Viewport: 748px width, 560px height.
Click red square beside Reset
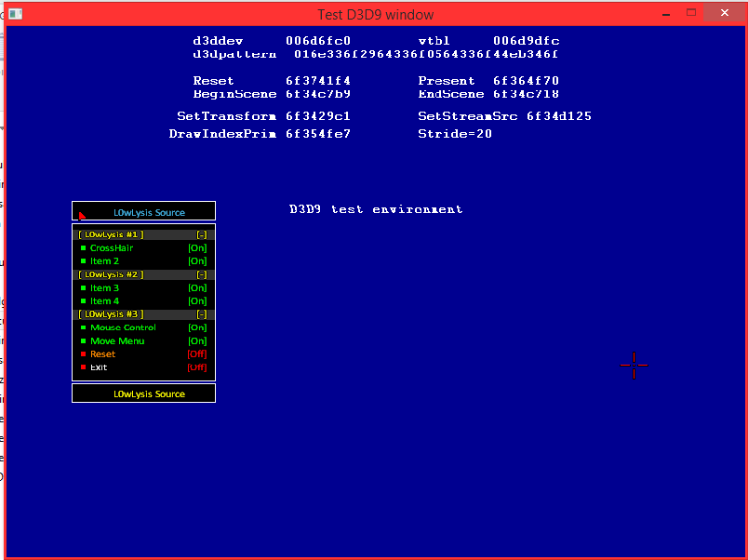pos(83,354)
